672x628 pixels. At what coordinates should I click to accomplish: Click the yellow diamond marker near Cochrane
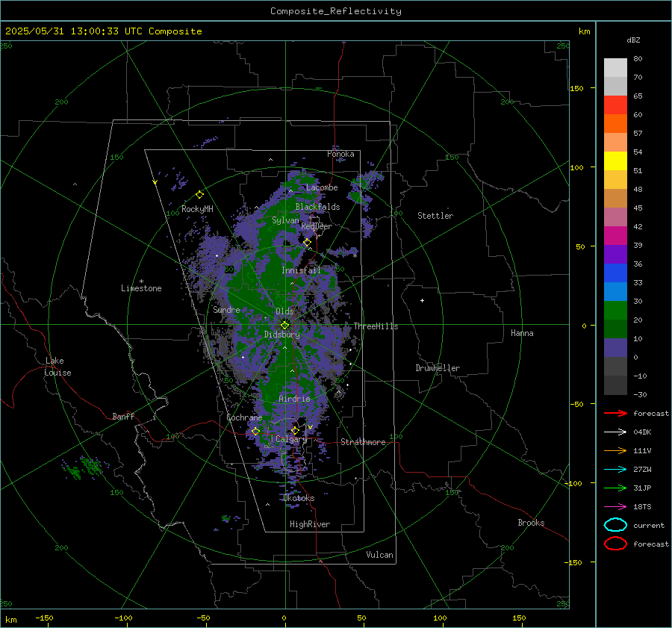[x=255, y=431]
